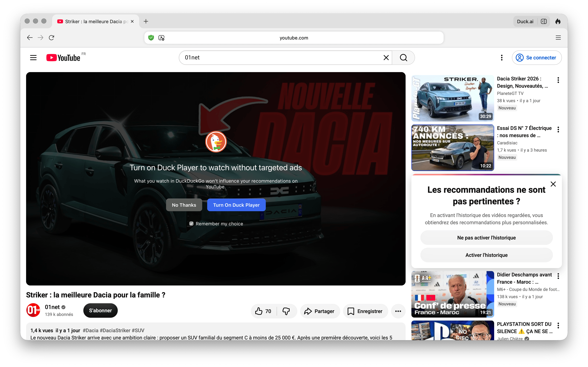Open the green privacy shield icon
The height and width of the screenshot is (367, 588).
pyautogui.click(x=151, y=38)
